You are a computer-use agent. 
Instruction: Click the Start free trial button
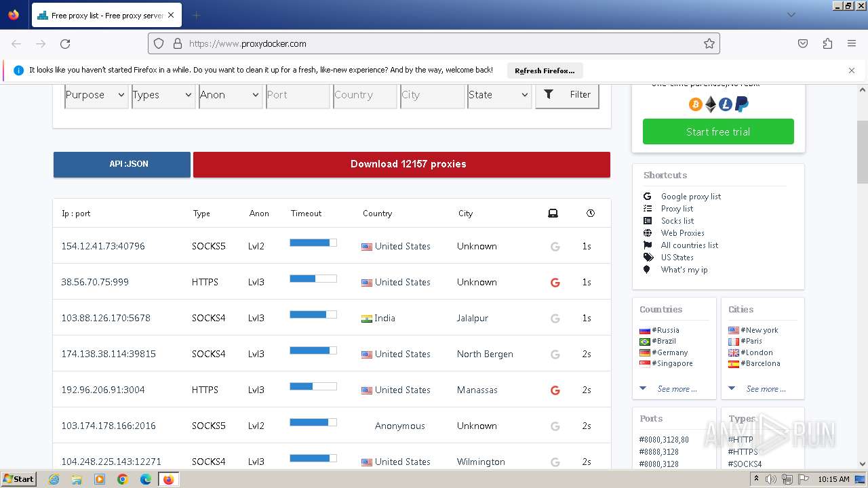(x=718, y=131)
